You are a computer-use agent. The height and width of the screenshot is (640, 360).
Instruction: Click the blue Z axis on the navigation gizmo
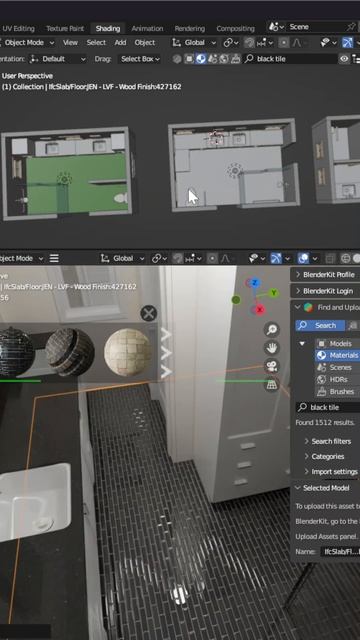(x=255, y=283)
